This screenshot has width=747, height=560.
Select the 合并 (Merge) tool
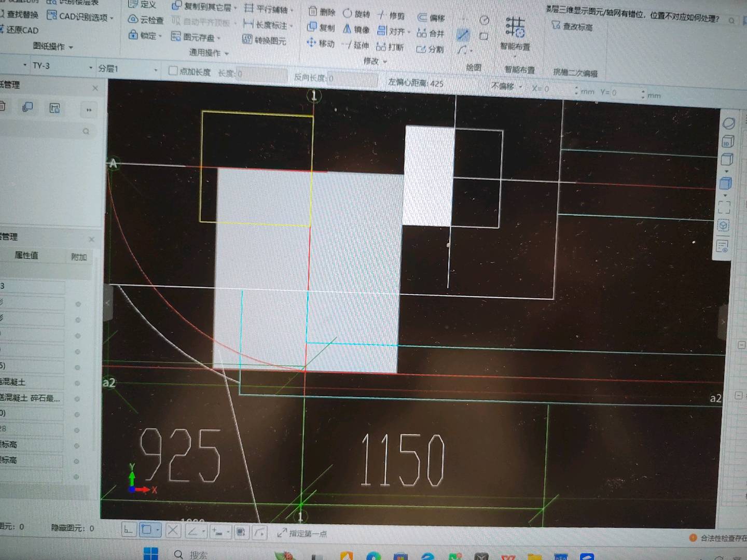[x=431, y=33]
